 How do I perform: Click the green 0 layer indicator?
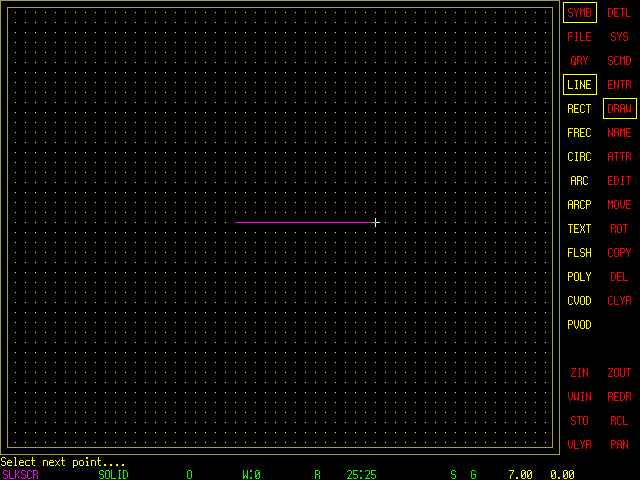(x=189, y=475)
